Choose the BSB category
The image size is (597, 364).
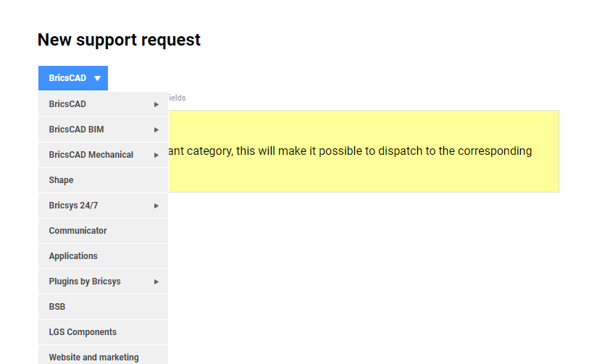[x=57, y=307]
